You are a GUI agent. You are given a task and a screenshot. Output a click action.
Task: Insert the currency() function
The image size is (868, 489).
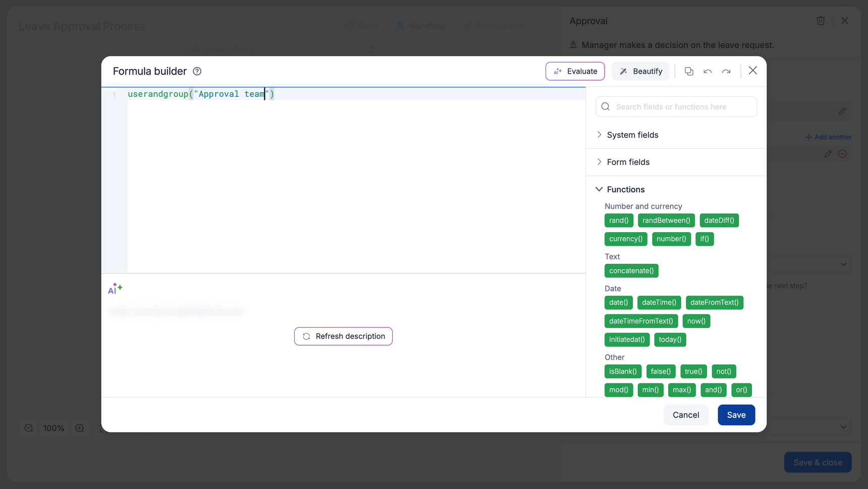pos(626,239)
